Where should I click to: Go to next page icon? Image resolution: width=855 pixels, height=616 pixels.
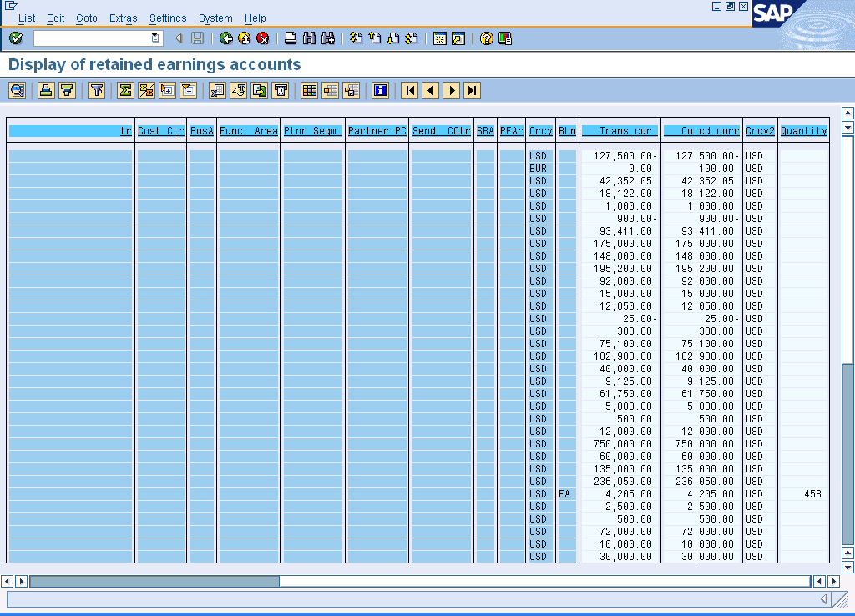point(393,38)
